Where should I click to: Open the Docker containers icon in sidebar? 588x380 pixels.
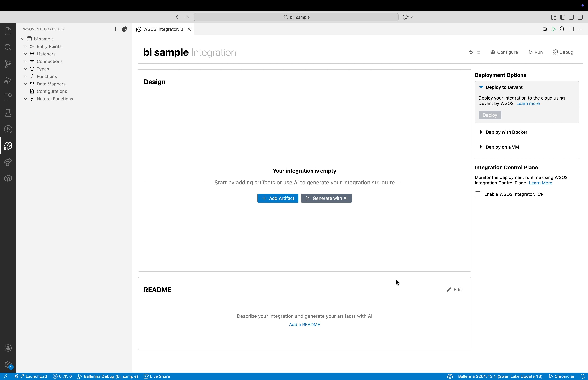pyautogui.click(x=8, y=178)
